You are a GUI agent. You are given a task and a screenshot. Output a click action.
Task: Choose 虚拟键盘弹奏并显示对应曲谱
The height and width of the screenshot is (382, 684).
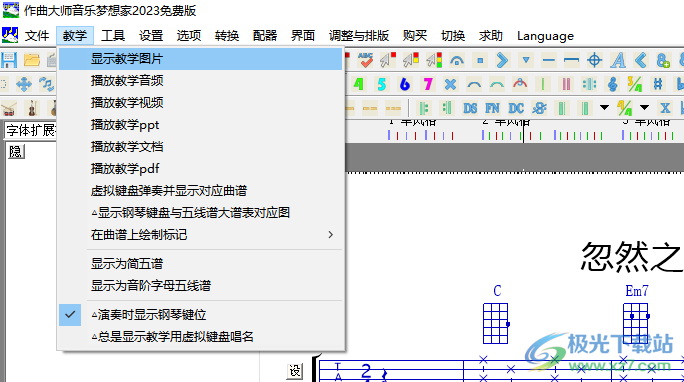pos(201,191)
